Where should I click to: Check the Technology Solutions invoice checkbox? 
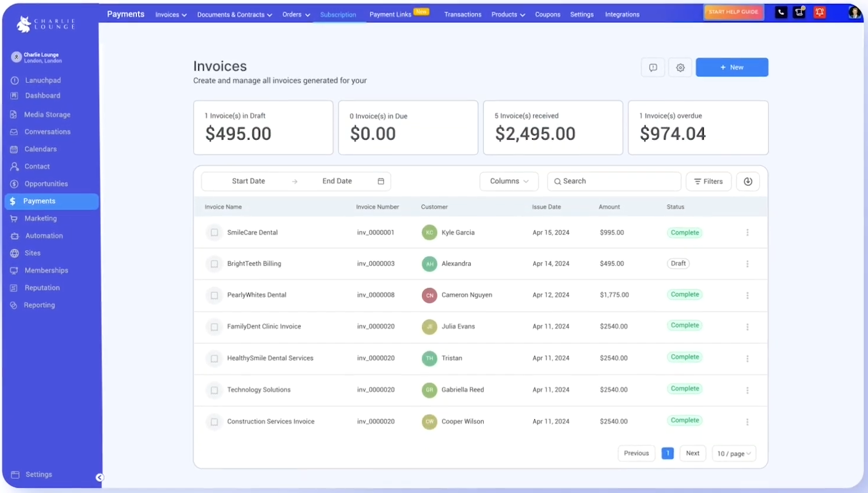[x=214, y=390]
